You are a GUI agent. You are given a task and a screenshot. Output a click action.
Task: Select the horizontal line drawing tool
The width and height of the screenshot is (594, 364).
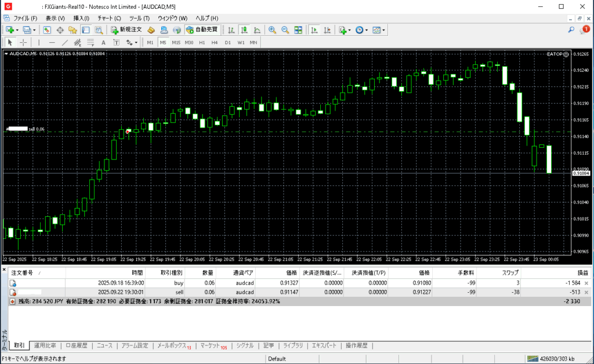coord(52,42)
